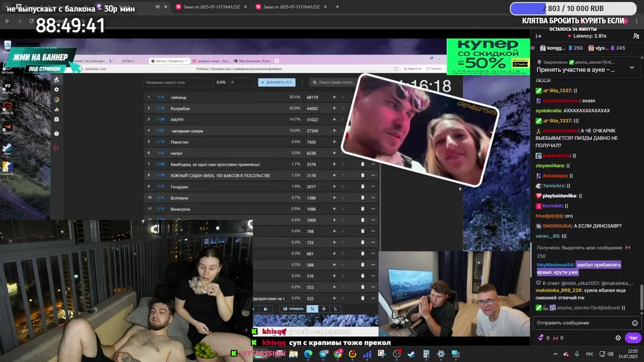Click Pointauc sidebar red logout icon

coord(56,147)
